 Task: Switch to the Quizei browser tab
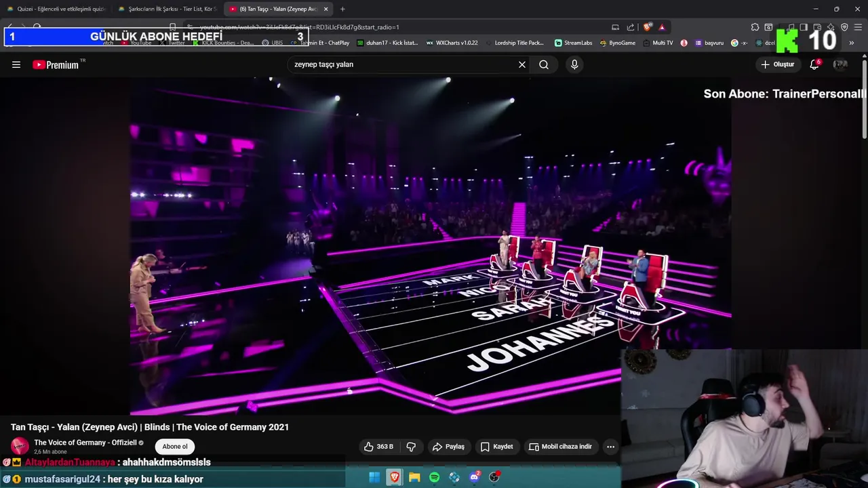(x=56, y=9)
